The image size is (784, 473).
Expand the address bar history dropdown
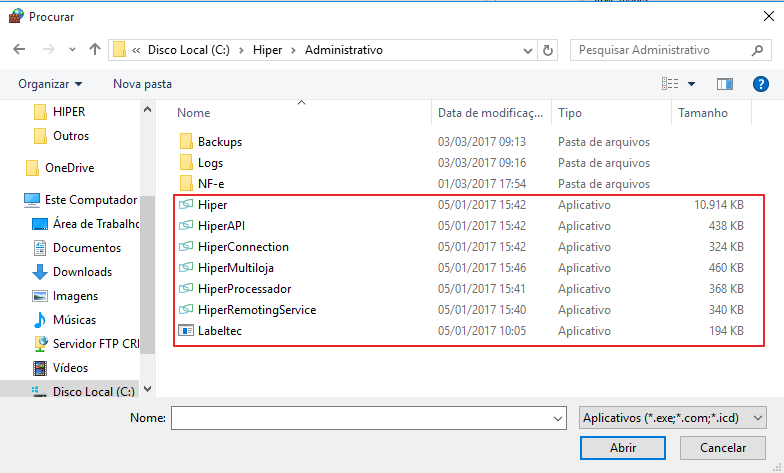pos(527,50)
